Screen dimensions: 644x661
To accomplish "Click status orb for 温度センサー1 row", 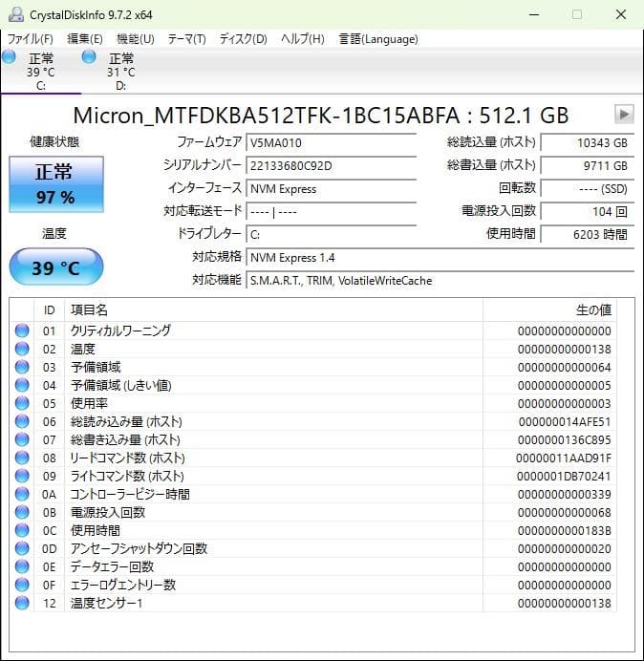I will tap(22, 603).
